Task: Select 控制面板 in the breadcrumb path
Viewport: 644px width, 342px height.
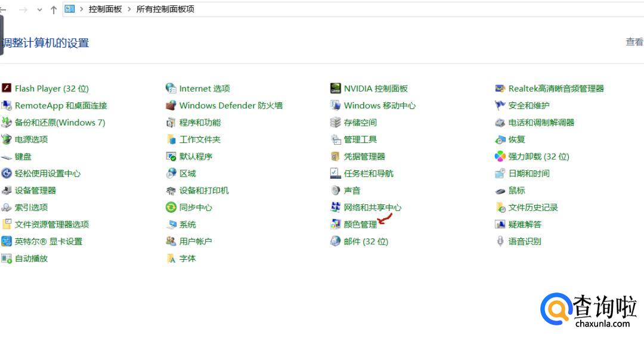Action: coord(105,10)
